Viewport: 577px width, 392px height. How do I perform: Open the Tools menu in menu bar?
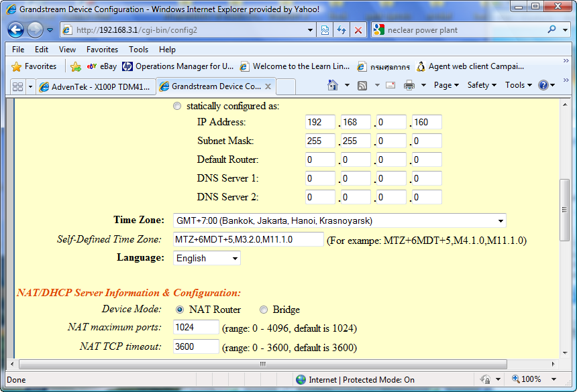[138, 49]
